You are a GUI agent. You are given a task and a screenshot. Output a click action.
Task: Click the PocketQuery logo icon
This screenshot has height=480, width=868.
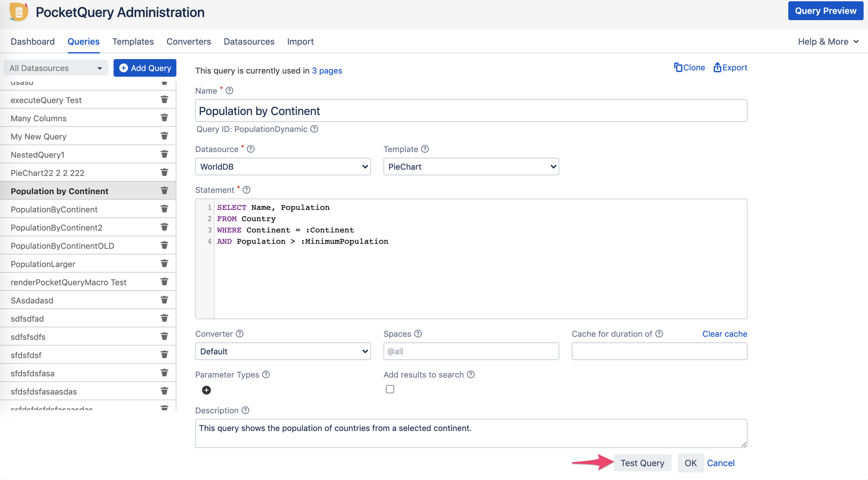pos(19,12)
